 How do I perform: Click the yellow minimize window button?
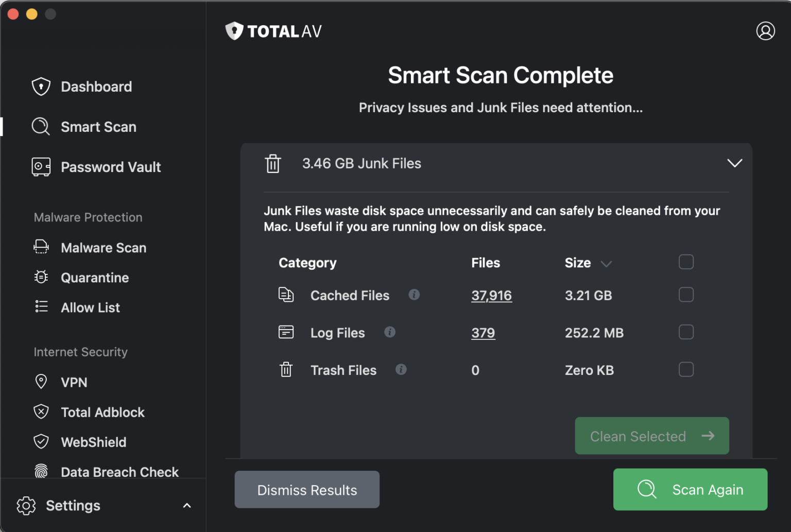tap(32, 14)
